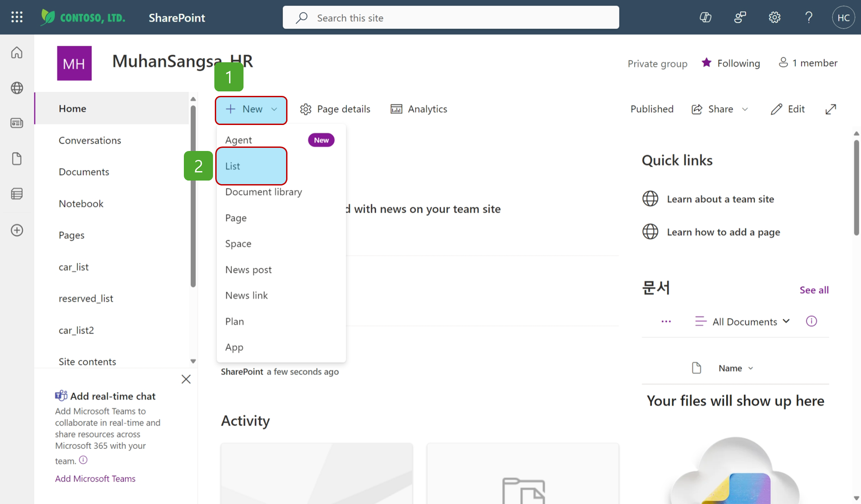
Task: Open Learn about a team site link
Action: click(x=720, y=199)
